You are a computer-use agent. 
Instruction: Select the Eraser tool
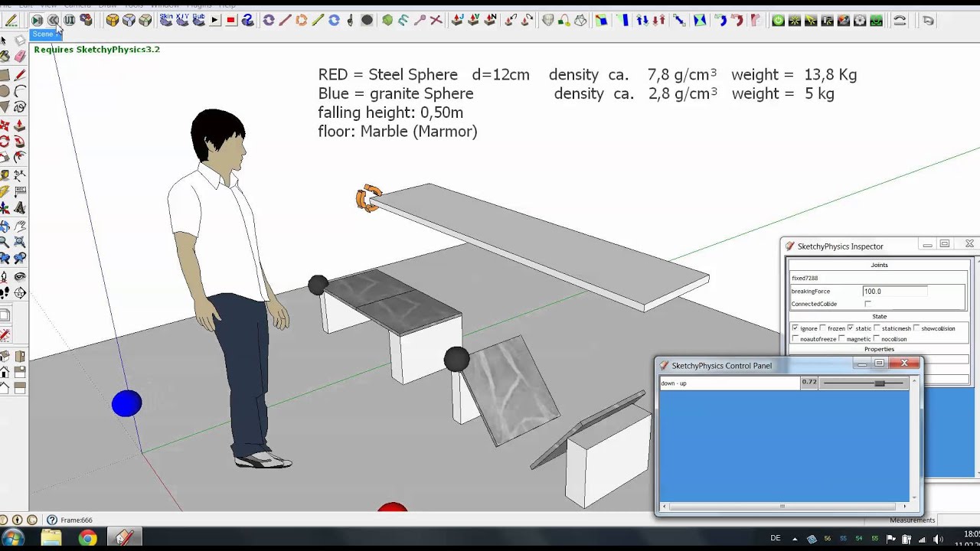(20, 57)
